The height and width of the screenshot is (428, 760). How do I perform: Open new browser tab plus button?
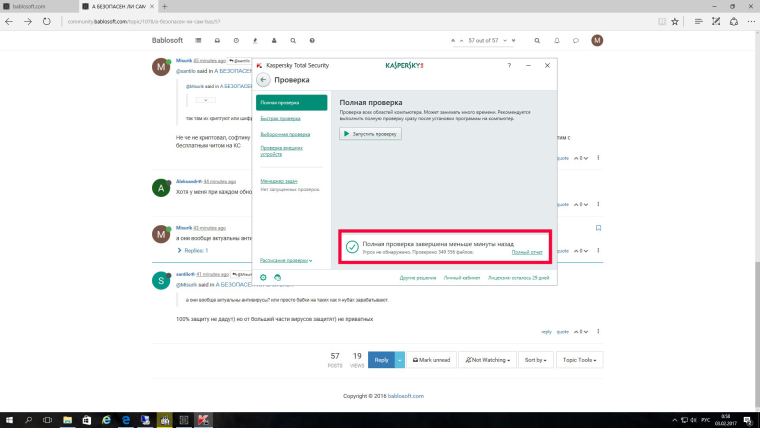click(165, 6)
